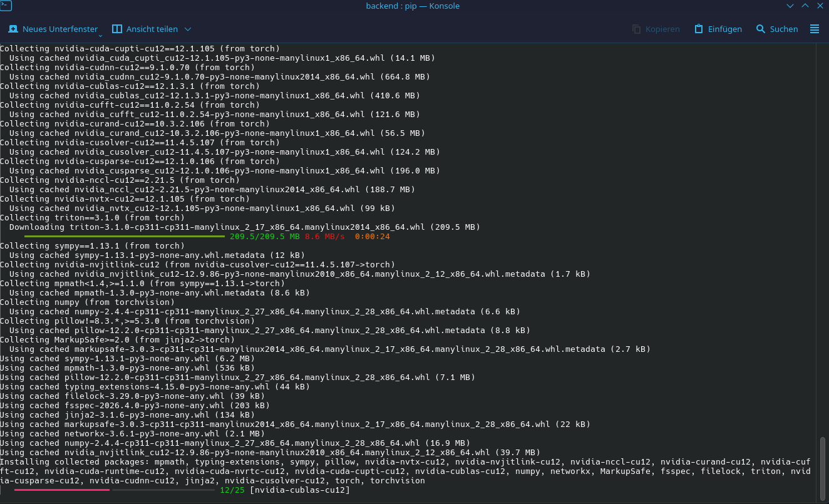Click the Einfügen paste button
Viewport: 829px width, 504px height.
click(x=718, y=29)
